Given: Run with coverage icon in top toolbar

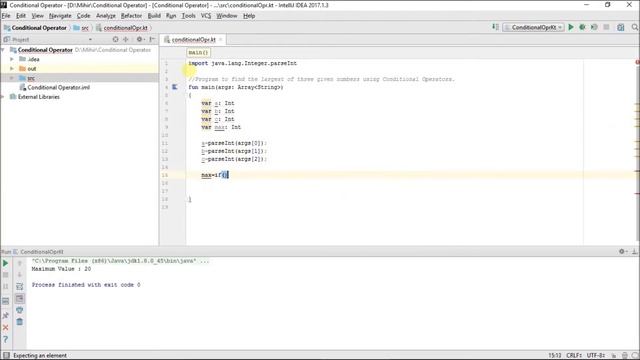Looking at the screenshot, I should tap(594, 27).
